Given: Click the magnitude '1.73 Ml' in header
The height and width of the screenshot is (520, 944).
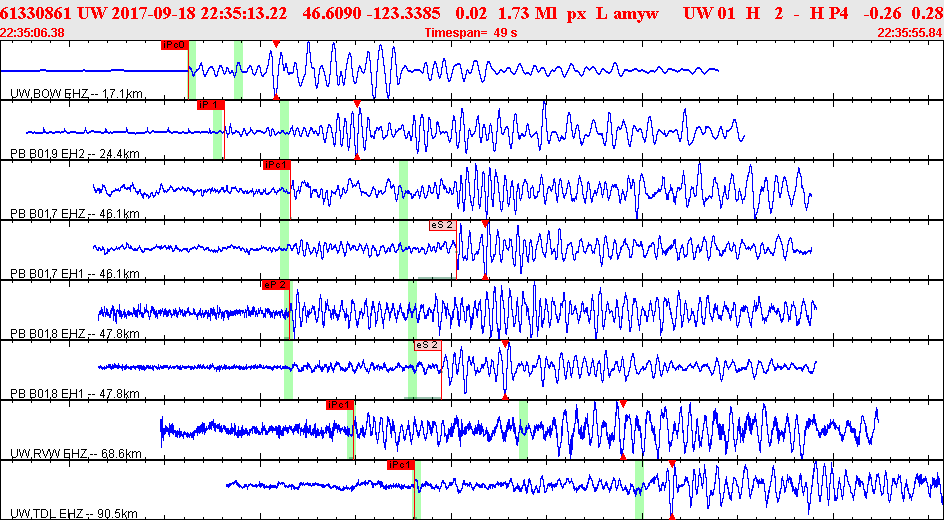Looking at the screenshot, I should tap(527, 13).
